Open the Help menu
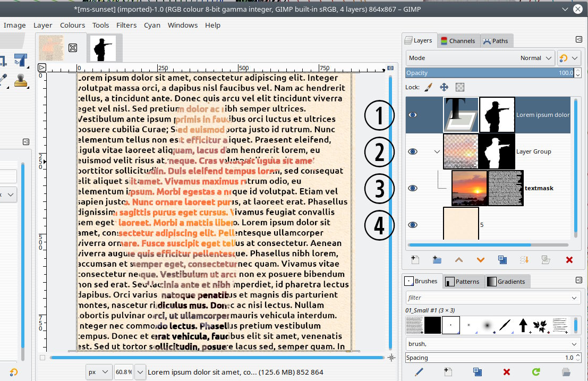588x381 pixels. tap(212, 25)
